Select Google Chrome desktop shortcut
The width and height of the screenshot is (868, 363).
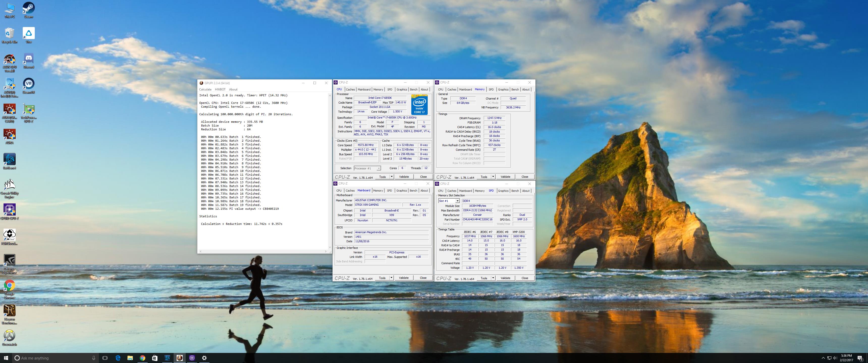[9, 289]
